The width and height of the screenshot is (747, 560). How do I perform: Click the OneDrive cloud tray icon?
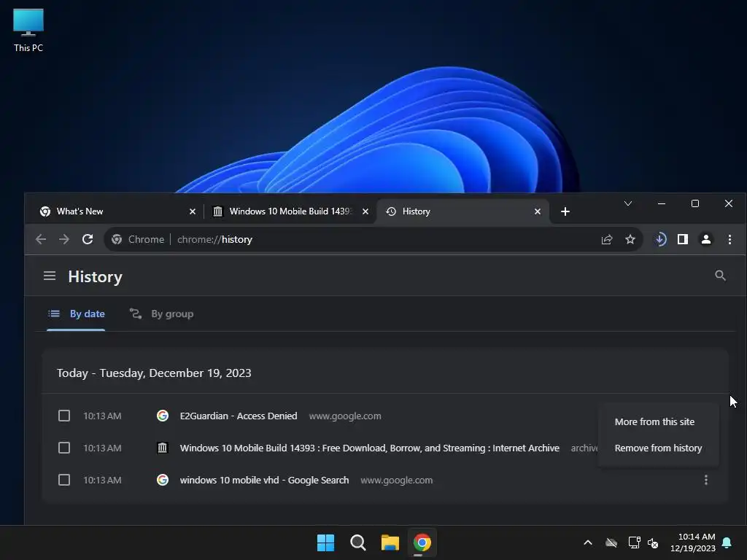click(x=611, y=542)
